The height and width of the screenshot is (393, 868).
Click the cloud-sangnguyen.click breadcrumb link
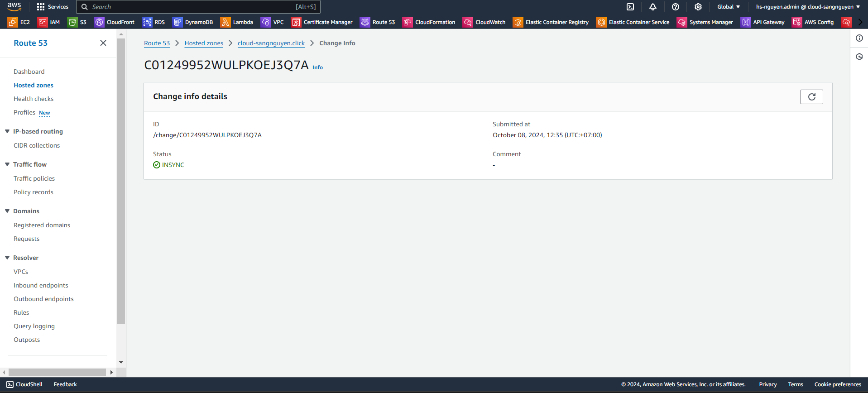tap(271, 43)
